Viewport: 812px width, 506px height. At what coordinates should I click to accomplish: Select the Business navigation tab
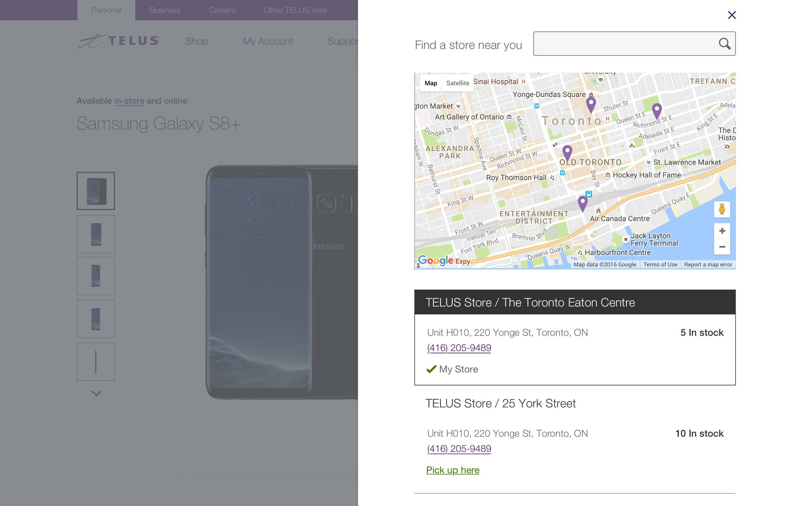165,10
